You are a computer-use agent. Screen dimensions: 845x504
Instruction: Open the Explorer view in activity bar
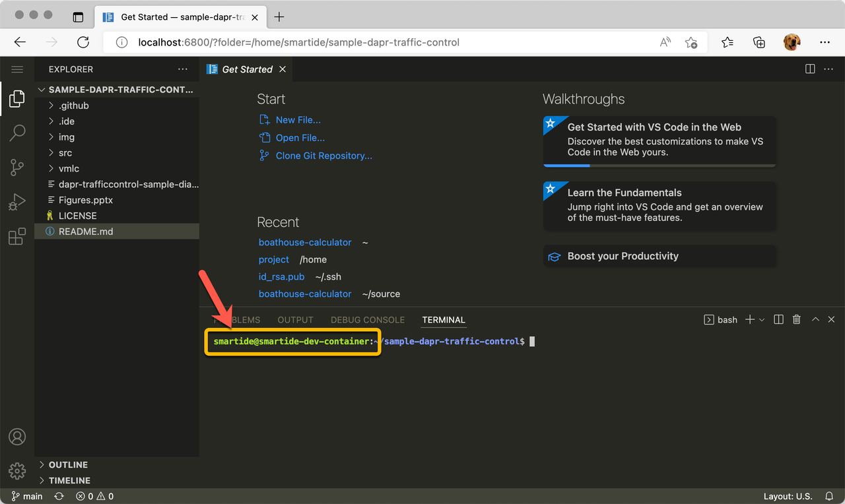pos(17,99)
